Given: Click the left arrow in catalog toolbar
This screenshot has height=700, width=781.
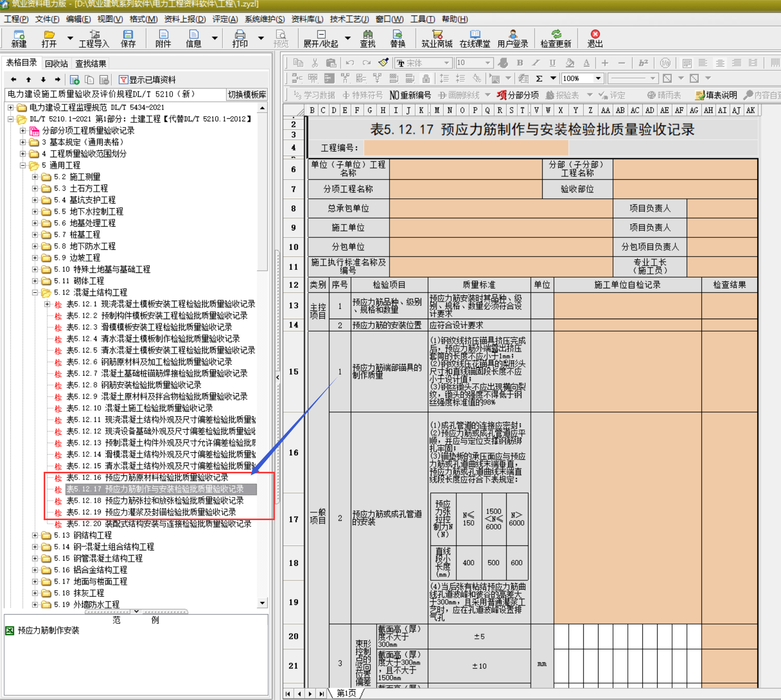Looking at the screenshot, I should point(13,80).
